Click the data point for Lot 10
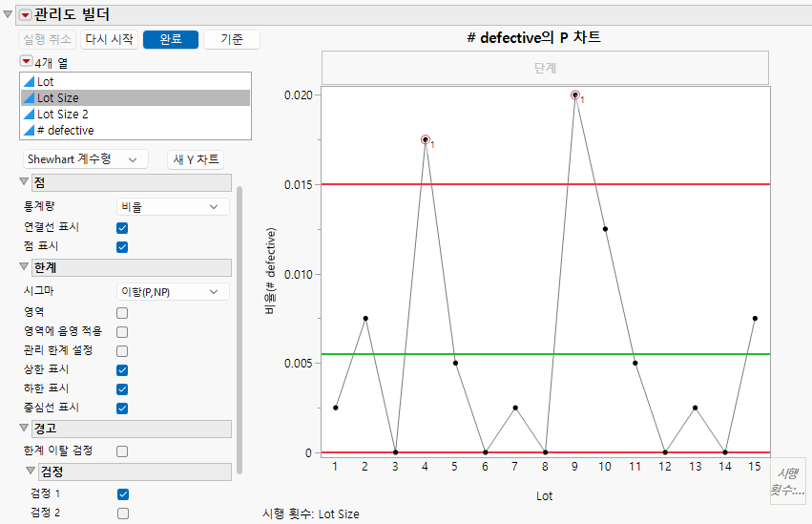The image size is (812, 524). pos(605,229)
